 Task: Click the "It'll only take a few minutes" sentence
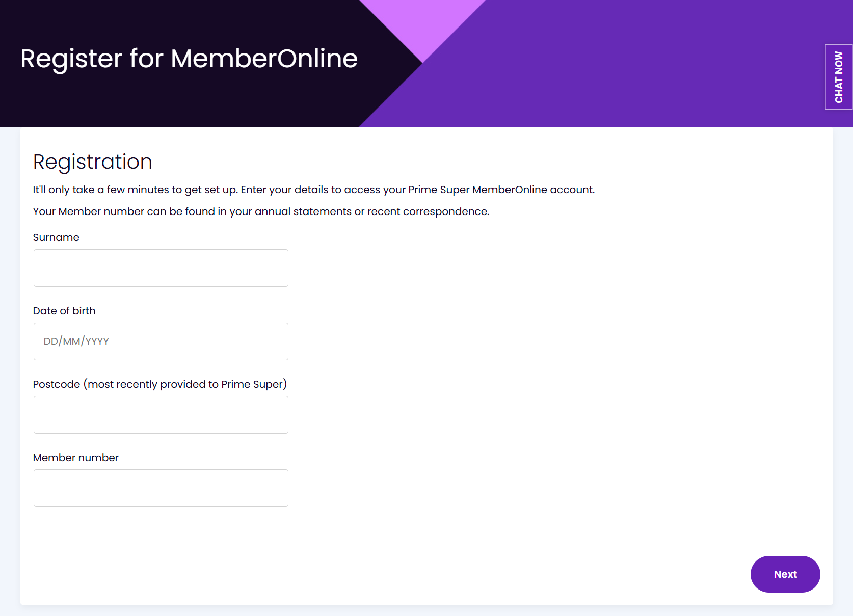coord(135,190)
